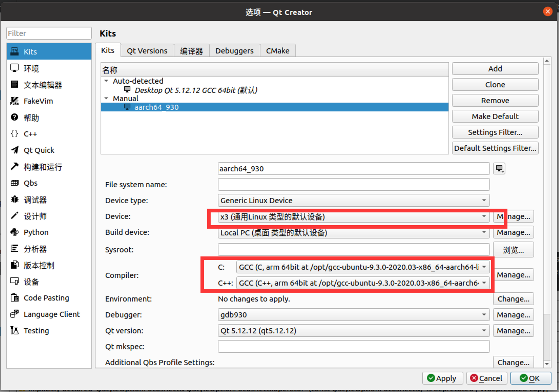The image size is (559, 392).
Task: Open Default Settings Filter... dialog
Action: point(495,148)
